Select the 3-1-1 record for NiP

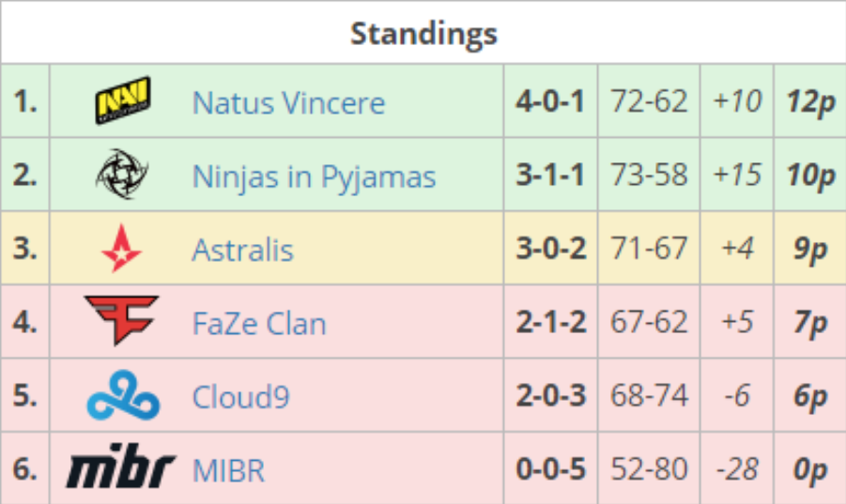550,176
